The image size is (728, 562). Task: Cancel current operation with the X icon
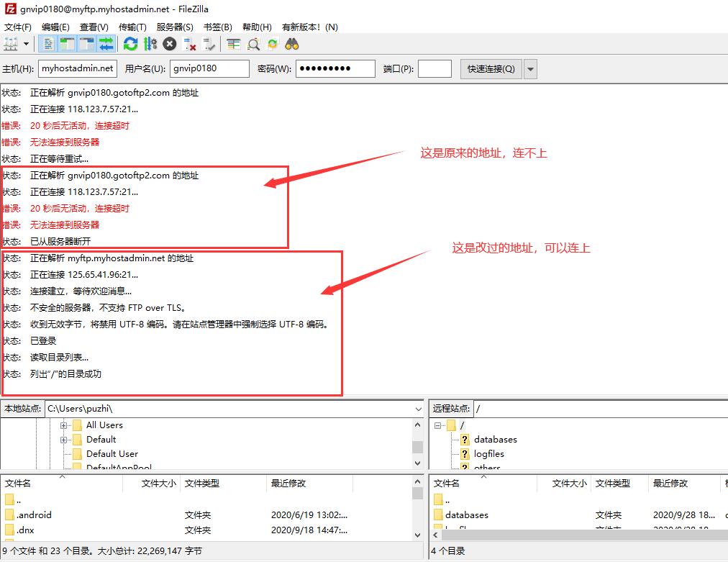coord(169,44)
